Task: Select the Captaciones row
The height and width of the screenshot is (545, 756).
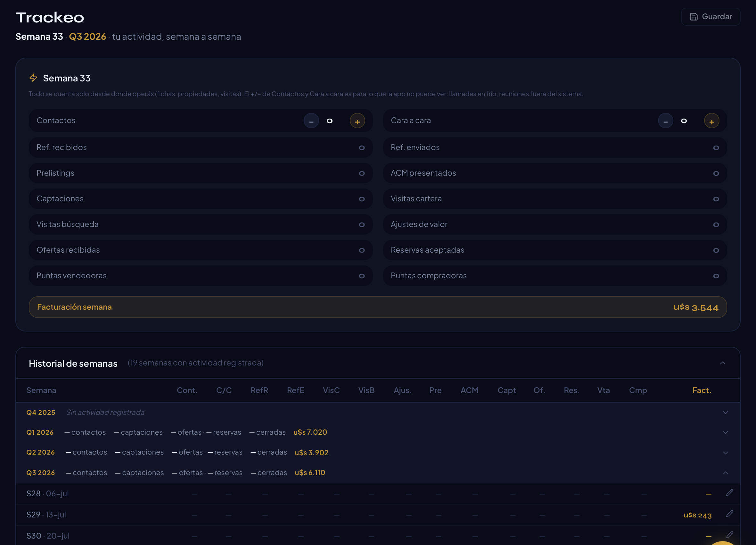Action: click(x=201, y=199)
